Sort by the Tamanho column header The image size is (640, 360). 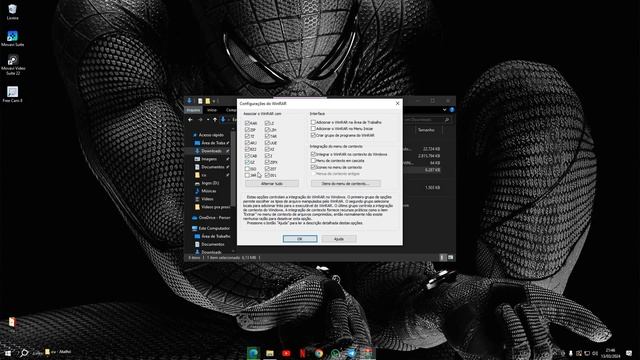(426, 130)
